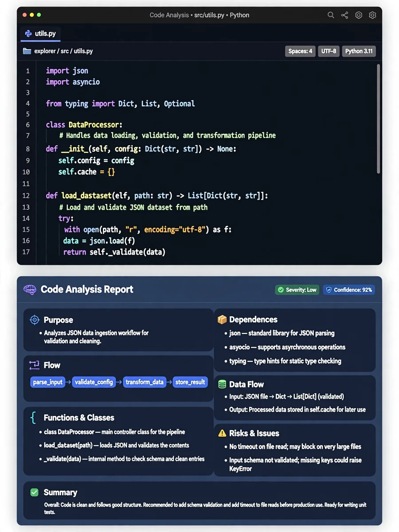Click the folder icon in the breadcrumb

[27, 51]
